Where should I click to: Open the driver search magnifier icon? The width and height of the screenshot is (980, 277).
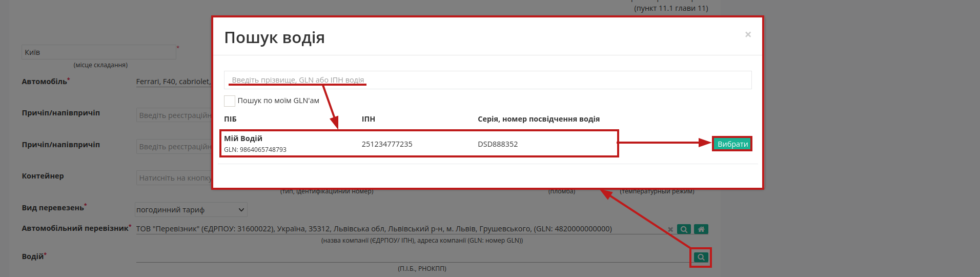(701, 257)
